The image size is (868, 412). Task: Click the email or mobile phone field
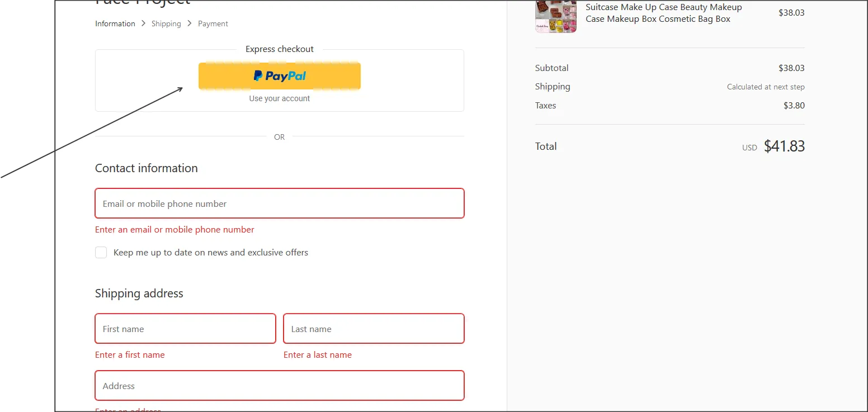[x=279, y=203]
